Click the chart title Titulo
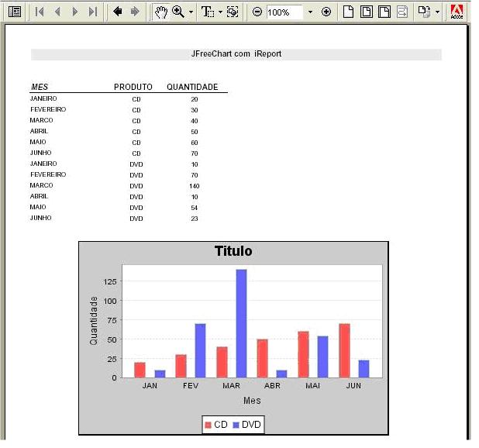Image resolution: width=479 pixels, height=448 pixels. point(233,251)
